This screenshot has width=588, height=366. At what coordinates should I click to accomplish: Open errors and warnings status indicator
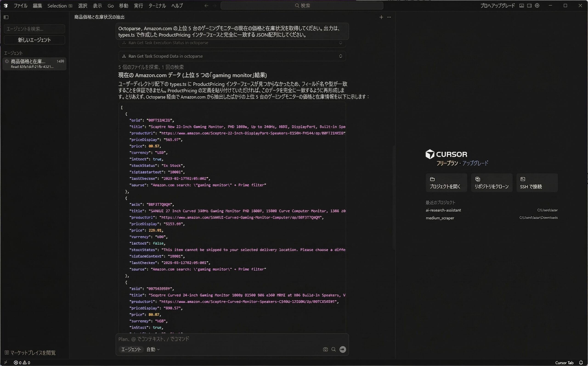pos(22,363)
